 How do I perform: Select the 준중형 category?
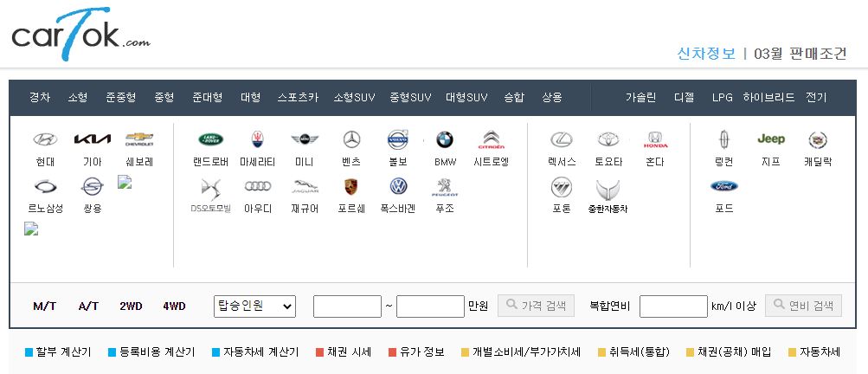pyautogui.click(x=120, y=98)
